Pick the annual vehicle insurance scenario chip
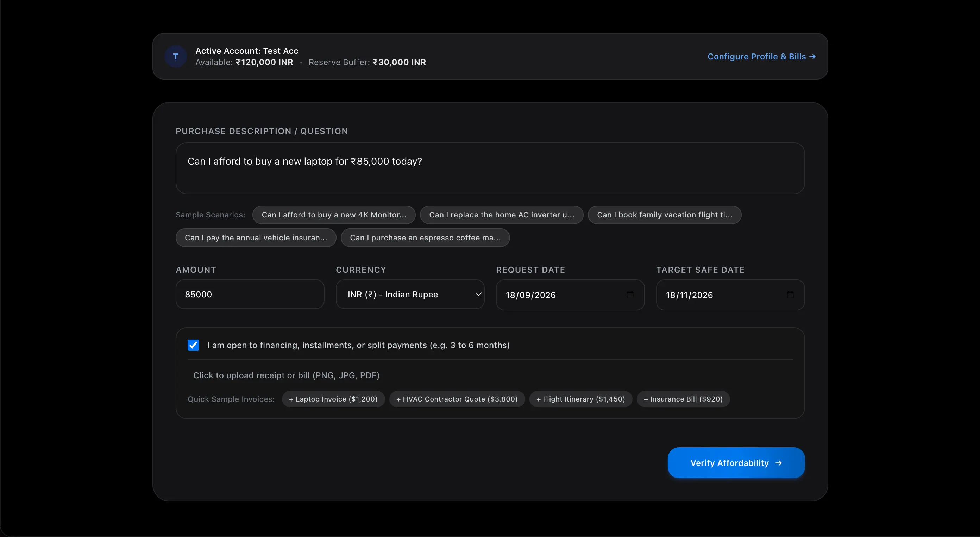This screenshot has height=537, width=980. (x=256, y=238)
